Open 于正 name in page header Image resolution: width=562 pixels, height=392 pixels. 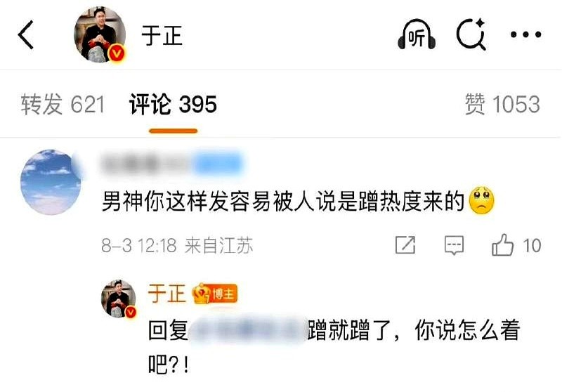162,35
